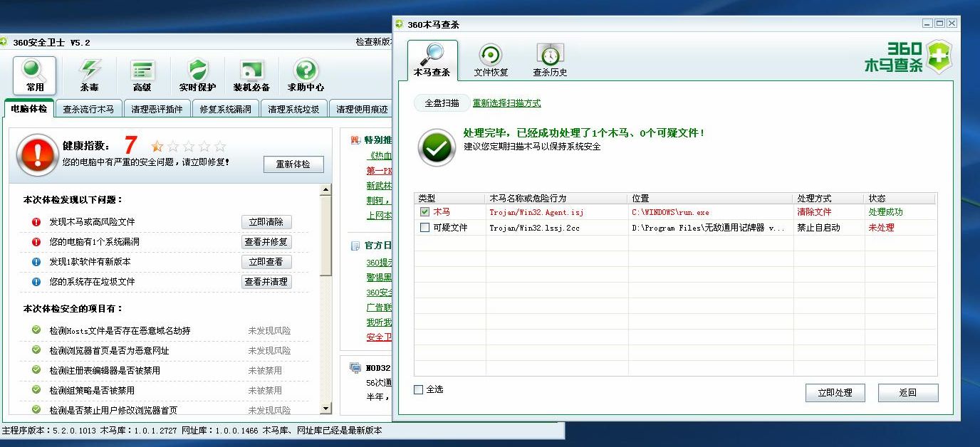This screenshot has width=980, height=447.
Task: Click scroll up arrow in checkup list
Action: pyautogui.click(x=326, y=190)
